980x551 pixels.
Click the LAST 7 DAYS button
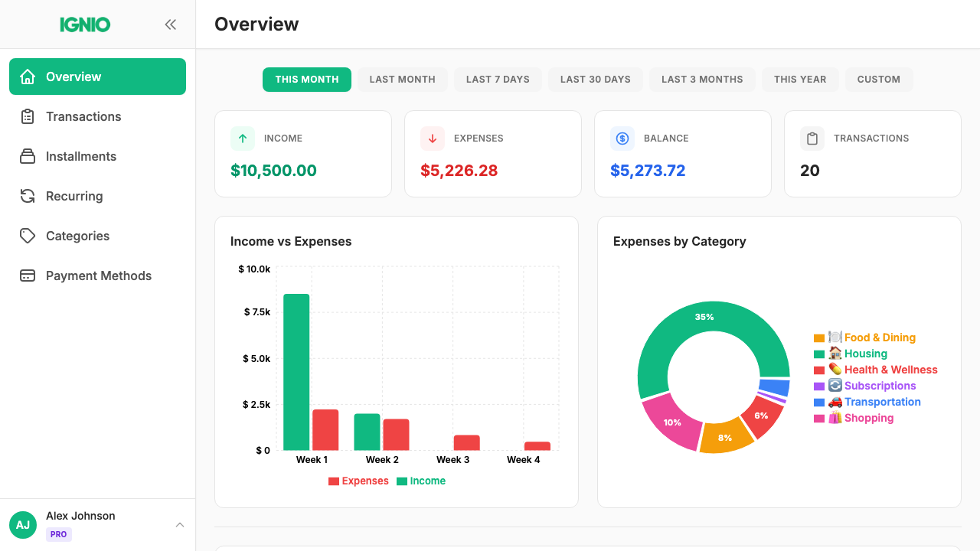498,79
